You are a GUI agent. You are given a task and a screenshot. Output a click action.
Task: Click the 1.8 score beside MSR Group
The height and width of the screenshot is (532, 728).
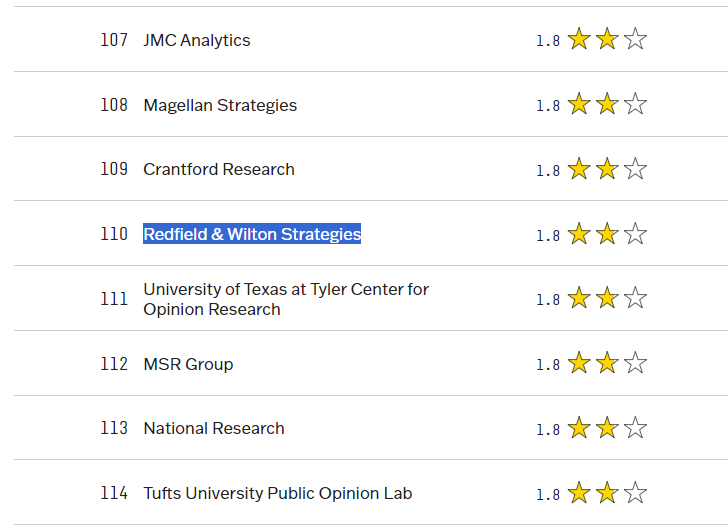pos(548,365)
